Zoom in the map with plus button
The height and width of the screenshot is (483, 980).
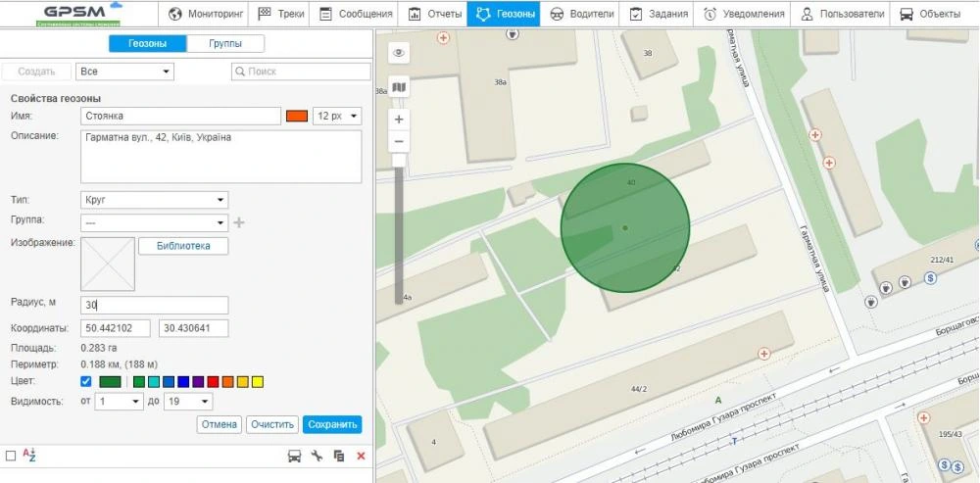coord(399,119)
